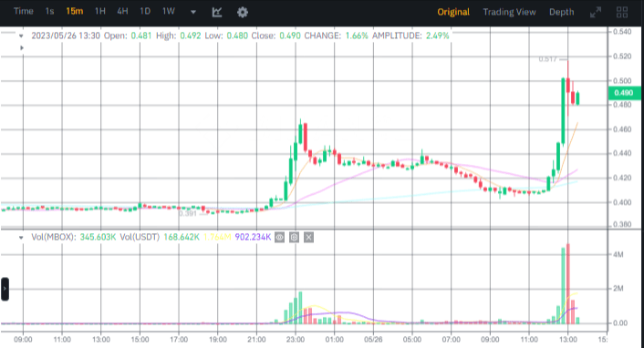Screen dimensions: 644x348
Task: Click the 0.500 price axis label
Action: click(x=622, y=81)
